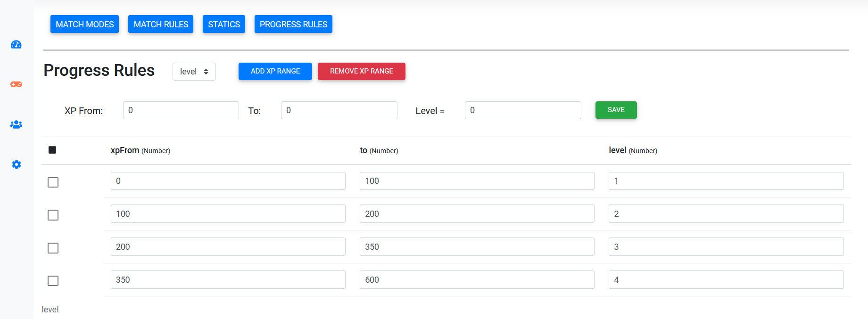Edit xpFrom field of level 4 row
Viewport: 868px width, 319px height.
point(228,280)
